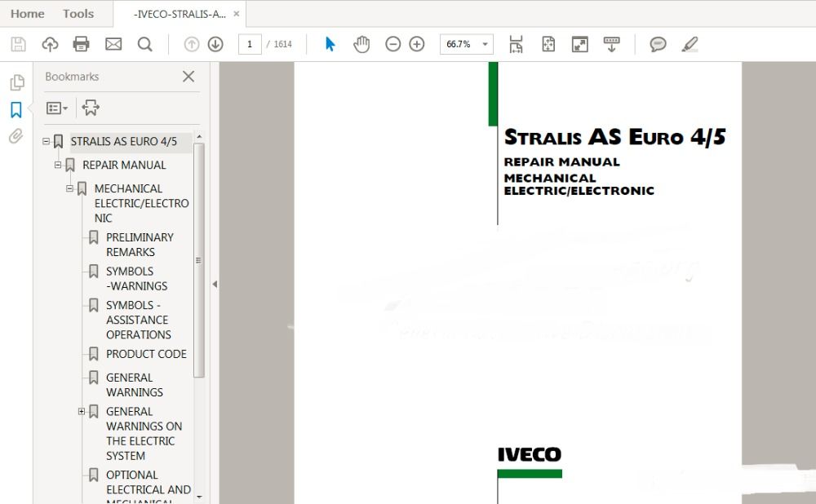Click bookmarks scrollbar down arrow
The width and height of the screenshot is (816, 504).
199,497
